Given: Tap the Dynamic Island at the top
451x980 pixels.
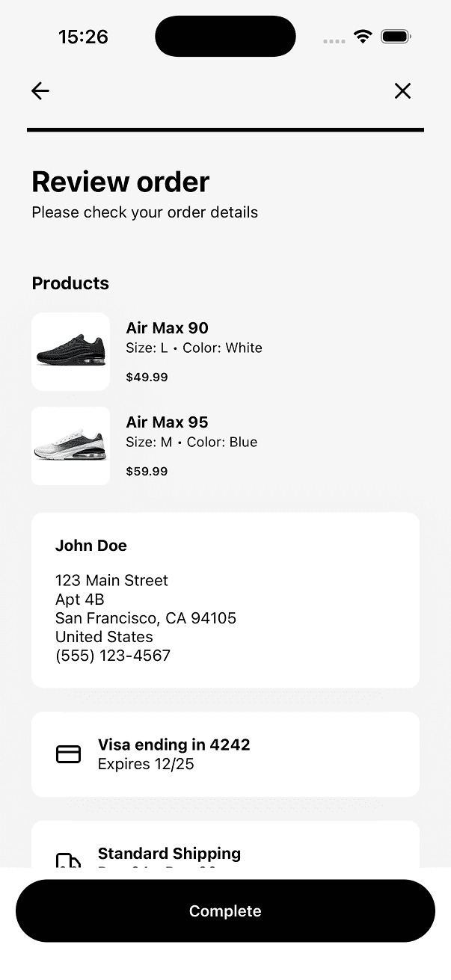Looking at the screenshot, I should [224, 35].
